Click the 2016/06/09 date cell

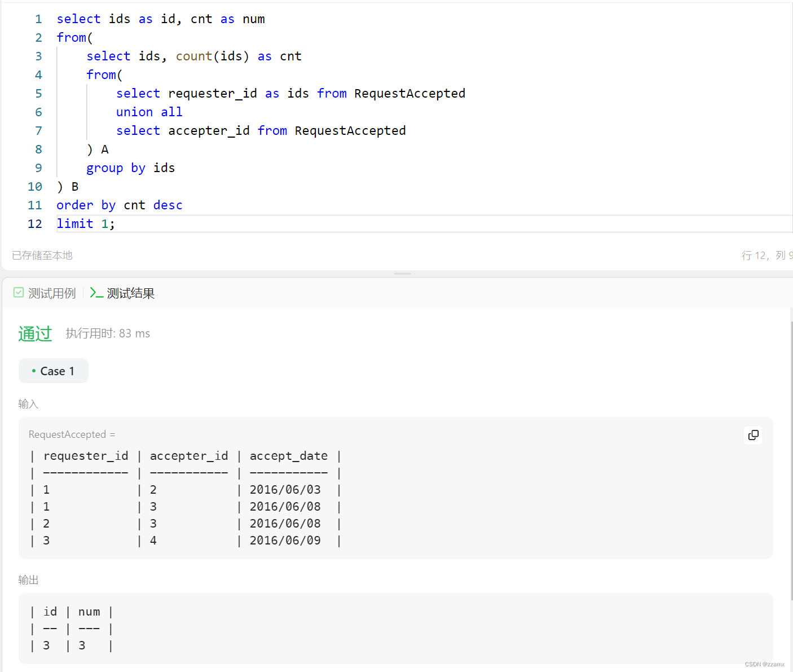tap(285, 540)
